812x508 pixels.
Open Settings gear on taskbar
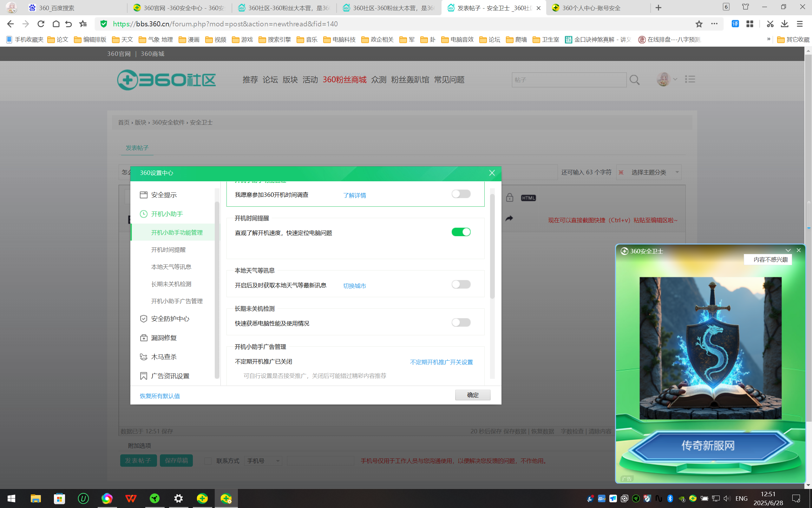tap(179, 498)
